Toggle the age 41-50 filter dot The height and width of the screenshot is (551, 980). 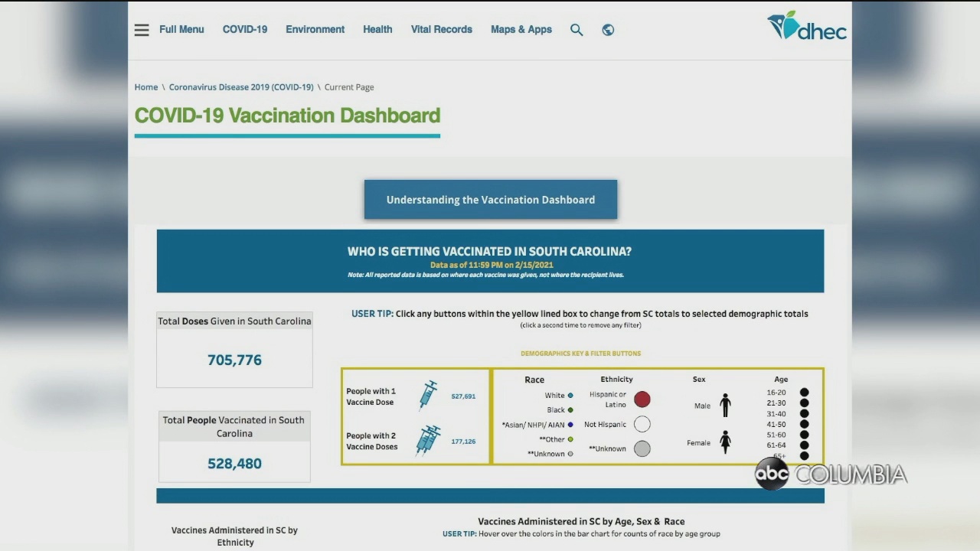click(x=804, y=424)
